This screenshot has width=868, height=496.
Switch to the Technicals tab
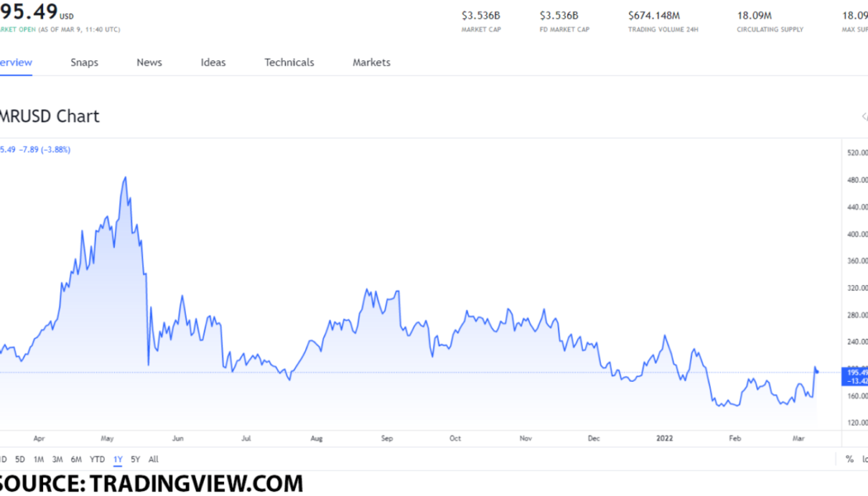289,62
